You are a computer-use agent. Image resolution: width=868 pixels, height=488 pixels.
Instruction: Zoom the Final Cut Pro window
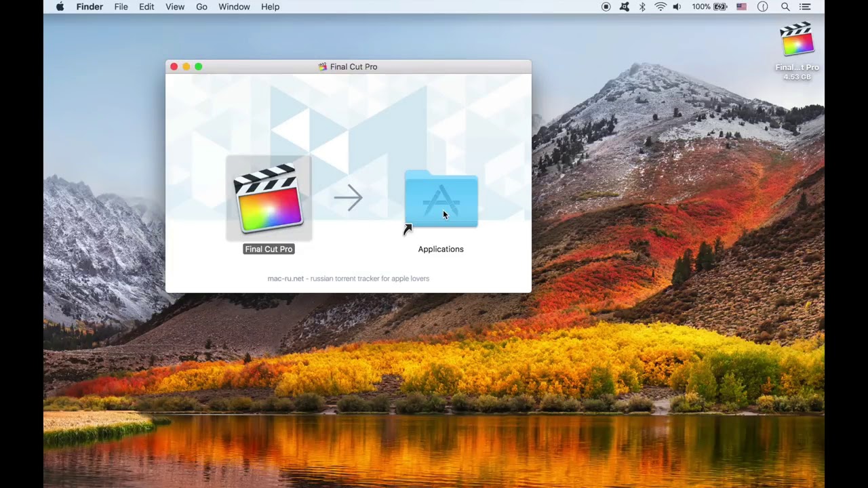[198, 66]
